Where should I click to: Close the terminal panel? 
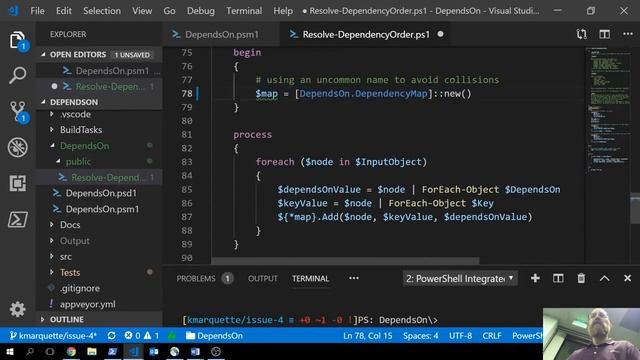pos(627,278)
